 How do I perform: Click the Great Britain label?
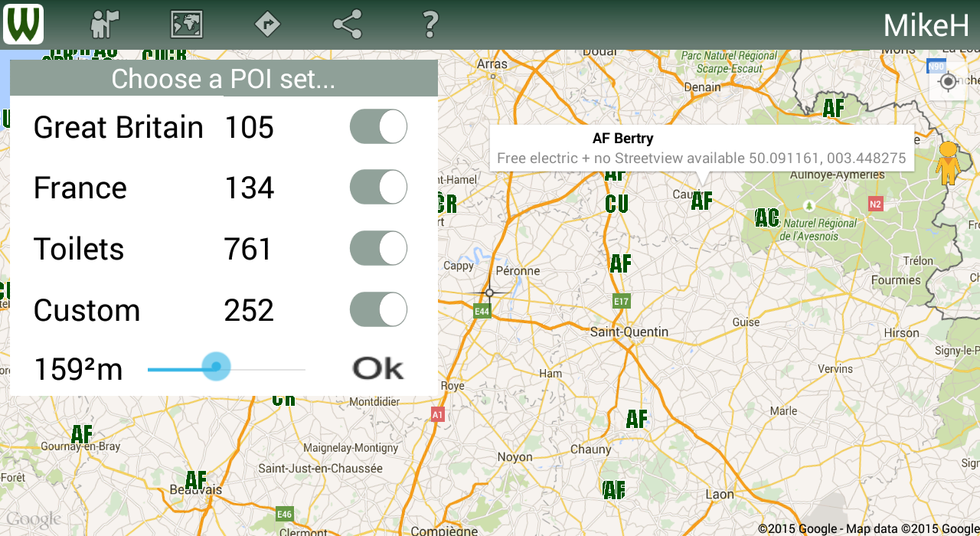click(x=119, y=127)
